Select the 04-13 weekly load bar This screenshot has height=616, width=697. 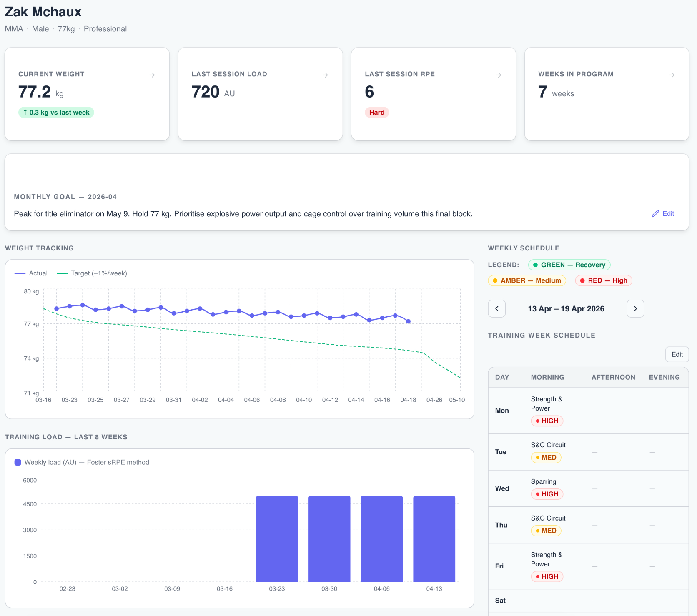tap(434, 538)
